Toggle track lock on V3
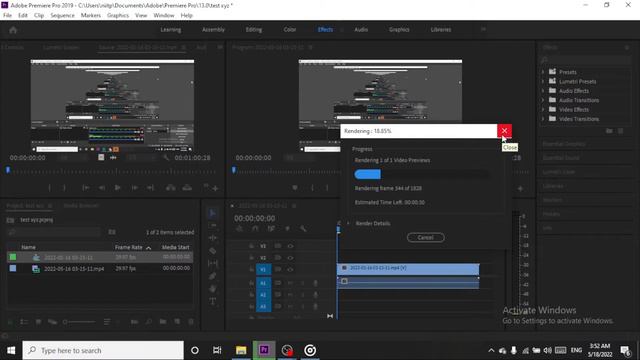This screenshot has width=640, height=360. tap(251, 246)
